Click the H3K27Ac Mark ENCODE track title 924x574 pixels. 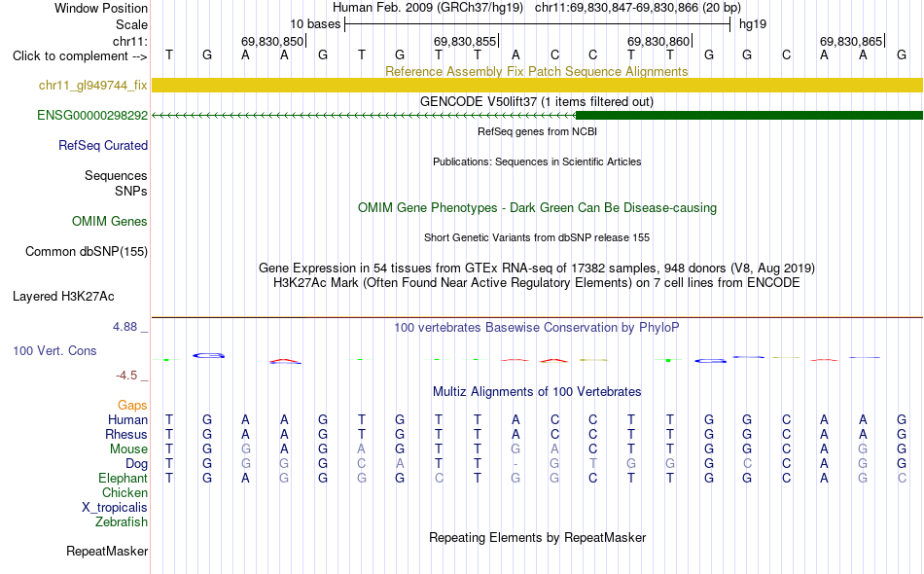click(537, 283)
